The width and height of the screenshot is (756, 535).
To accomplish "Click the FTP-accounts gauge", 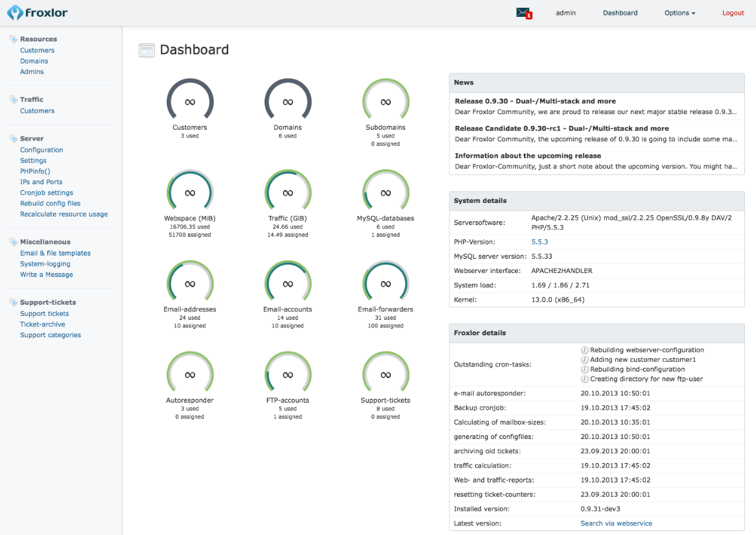I will 287,374.
